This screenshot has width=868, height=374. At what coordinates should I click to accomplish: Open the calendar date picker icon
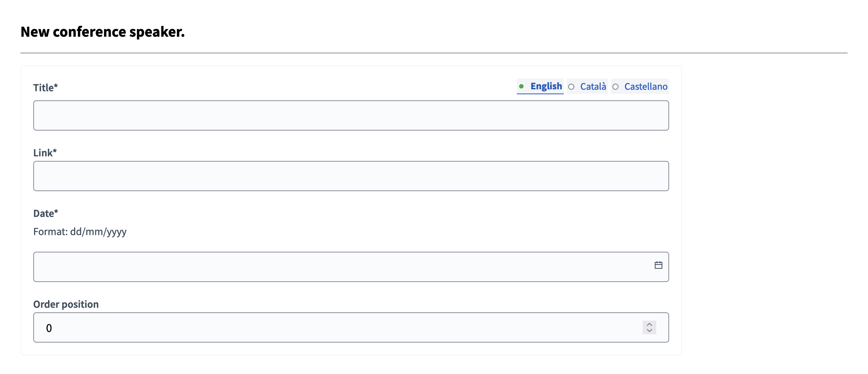[x=658, y=265]
